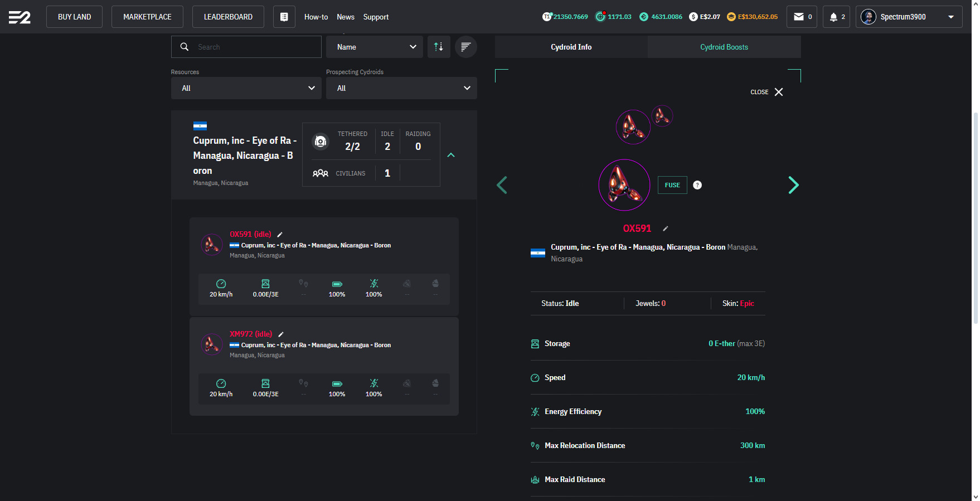Switch to the Cydroid Boosts tab
This screenshot has width=980, height=501.
pos(724,47)
